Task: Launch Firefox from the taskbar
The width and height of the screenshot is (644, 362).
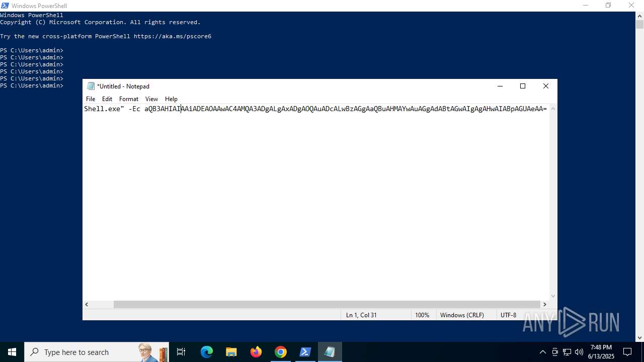Action: 256,352
